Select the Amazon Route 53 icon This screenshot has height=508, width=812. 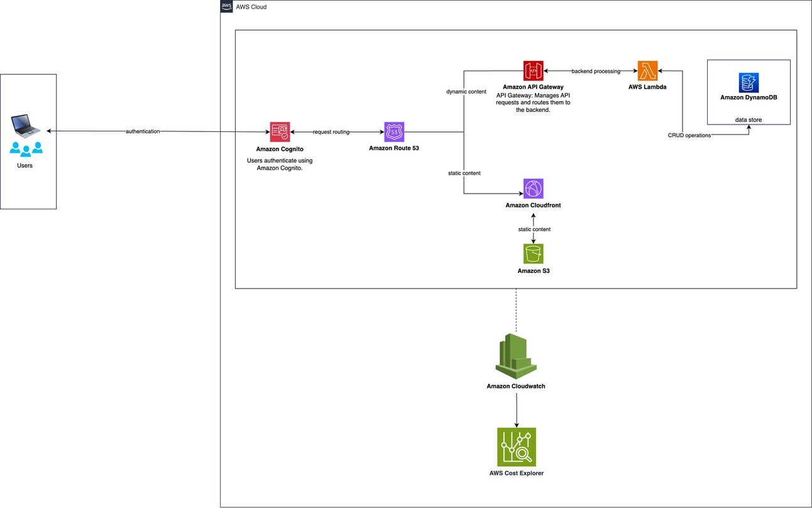click(x=394, y=132)
